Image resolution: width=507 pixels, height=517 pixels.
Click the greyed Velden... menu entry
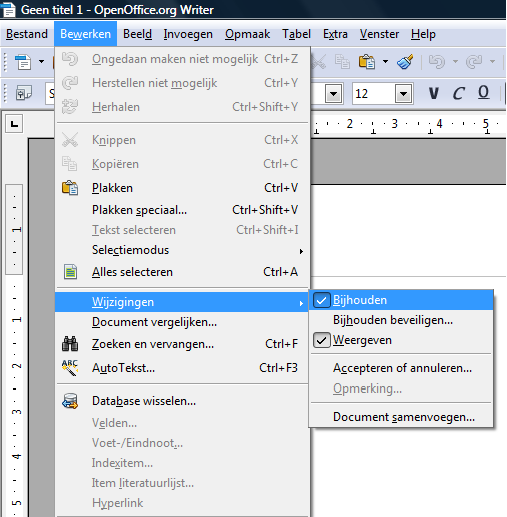pos(182,423)
